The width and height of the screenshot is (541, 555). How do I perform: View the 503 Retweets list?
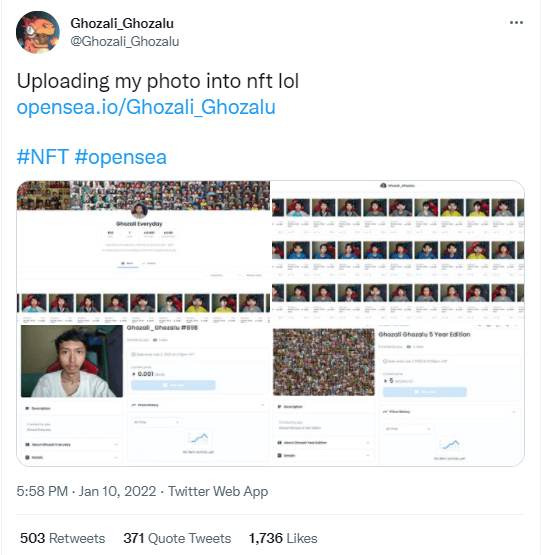62,538
